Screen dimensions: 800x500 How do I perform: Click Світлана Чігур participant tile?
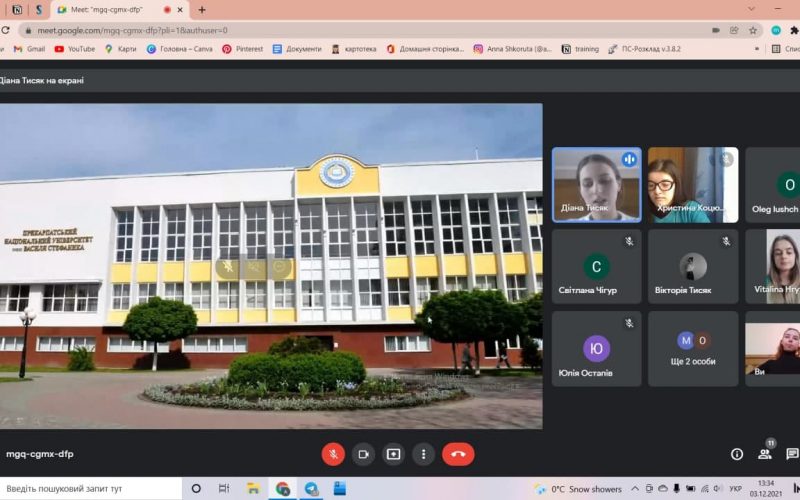[x=596, y=266]
